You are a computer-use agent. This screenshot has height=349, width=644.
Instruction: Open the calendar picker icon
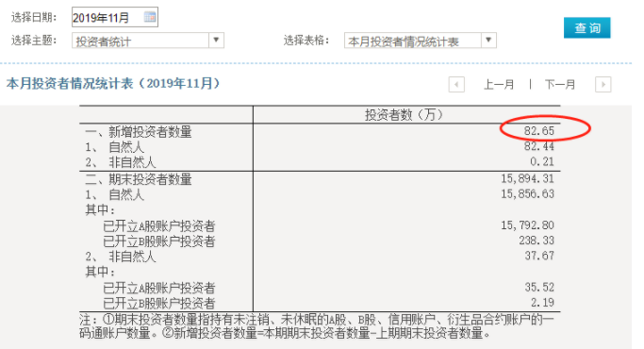150,17
